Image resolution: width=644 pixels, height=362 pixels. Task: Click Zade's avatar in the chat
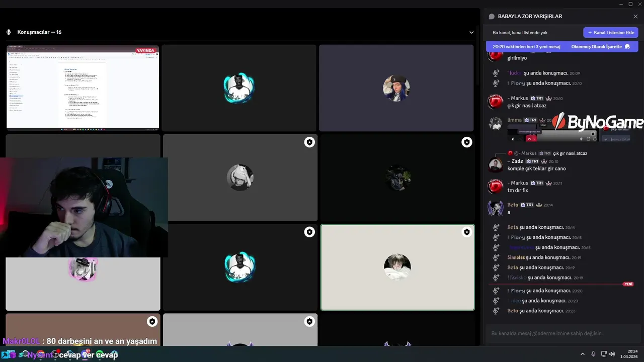pyautogui.click(x=495, y=164)
